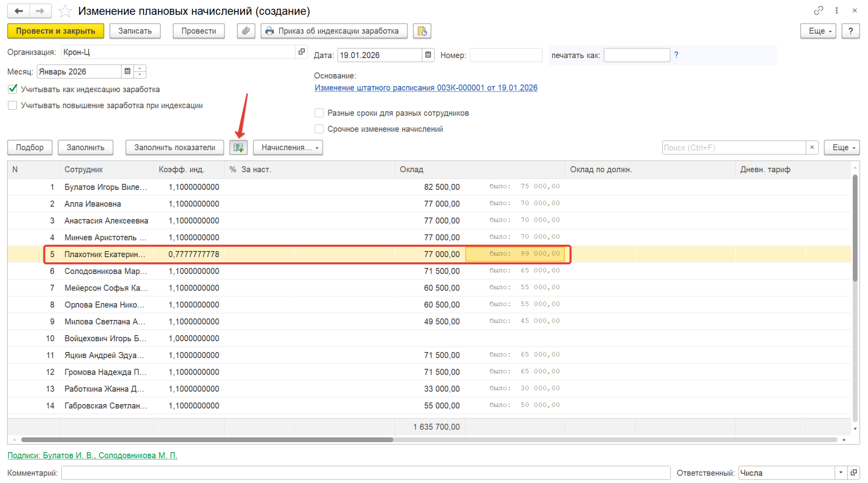Open month picker for Месяц field
Image resolution: width=868 pixels, height=483 pixels.
(127, 72)
